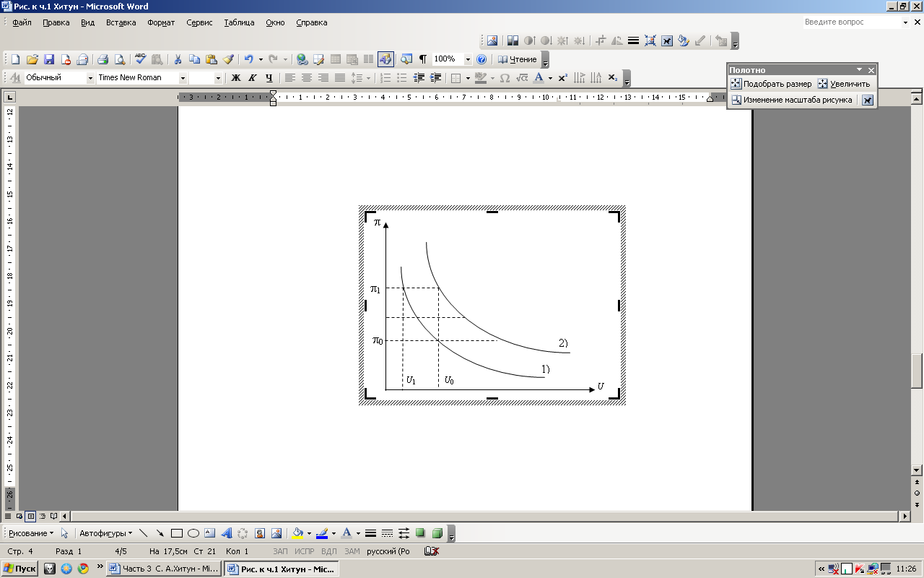The width and height of the screenshot is (924, 578).
Task: Open Tables and Borders toolbar
Action: coord(318,59)
